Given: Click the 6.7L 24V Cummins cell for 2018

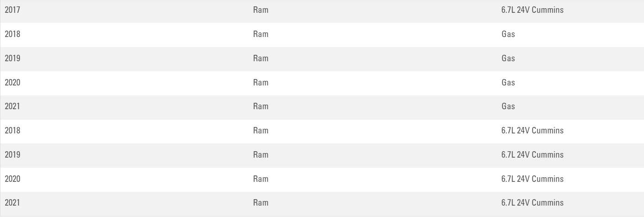Looking at the screenshot, I should [532, 131].
